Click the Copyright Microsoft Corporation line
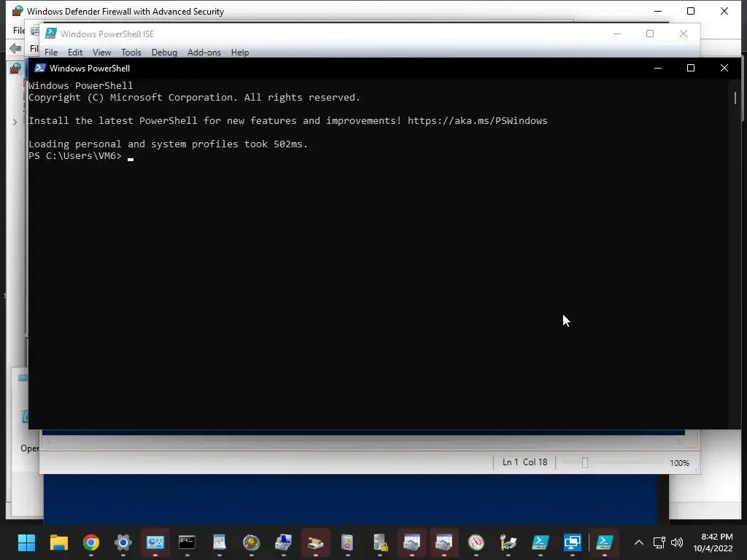747x560 pixels. (194, 97)
